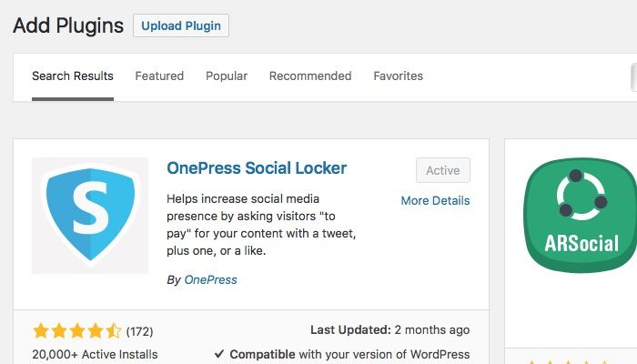This screenshot has width=637, height=364.
Task: Select the Popular tab
Action: pos(227,76)
